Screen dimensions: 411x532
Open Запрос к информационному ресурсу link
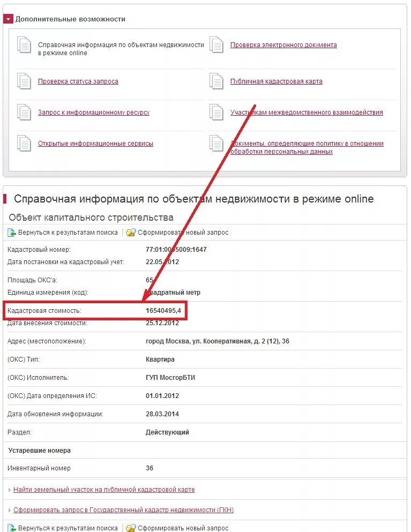tap(94, 113)
